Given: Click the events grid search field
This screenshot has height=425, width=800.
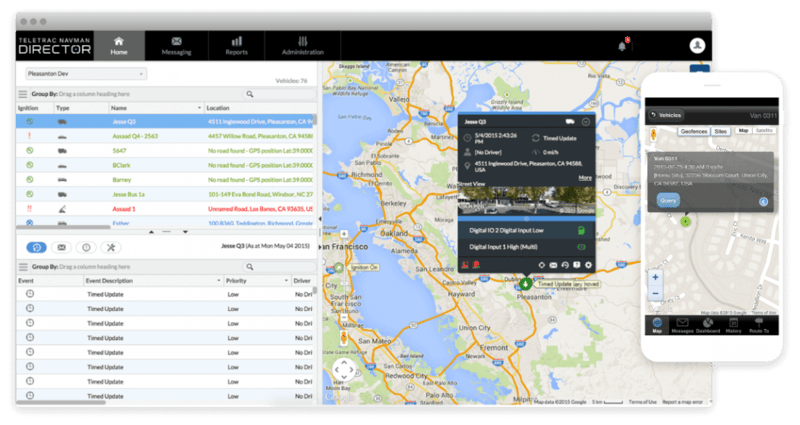Looking at the screenshot, I should pyautogui.click(x=279, y=267).
